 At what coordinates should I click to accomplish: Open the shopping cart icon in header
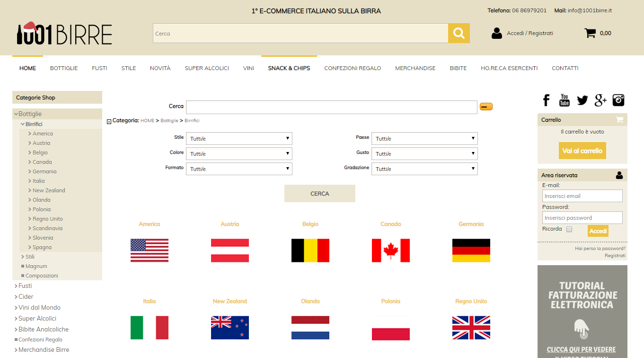pos(590,33)
